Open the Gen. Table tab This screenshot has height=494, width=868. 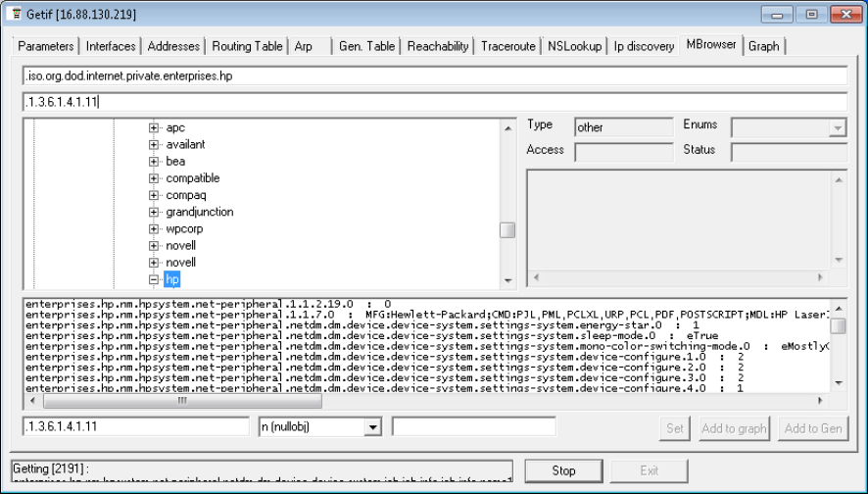[x=367, y=46]
